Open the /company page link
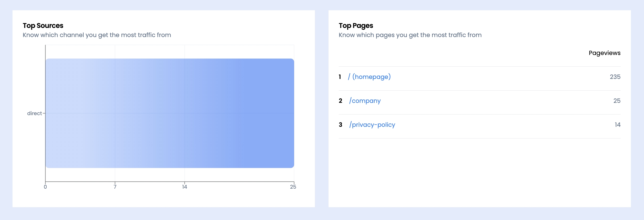Screen dimensions: 644x220 point(365,101)
